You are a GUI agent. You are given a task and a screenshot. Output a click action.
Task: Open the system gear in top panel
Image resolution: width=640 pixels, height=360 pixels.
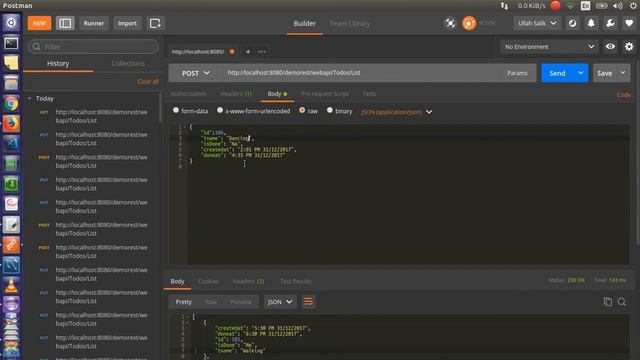coord(633,5)
